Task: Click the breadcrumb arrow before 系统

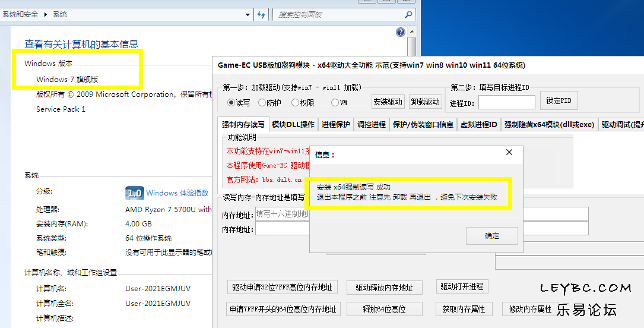Action: point(46,14)
